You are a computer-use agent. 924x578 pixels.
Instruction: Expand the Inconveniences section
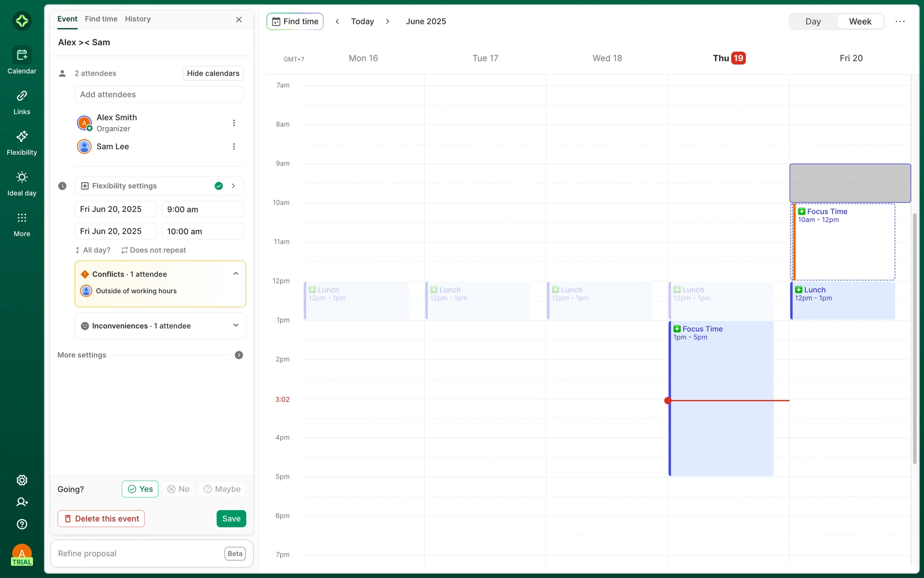click(236, 326)
